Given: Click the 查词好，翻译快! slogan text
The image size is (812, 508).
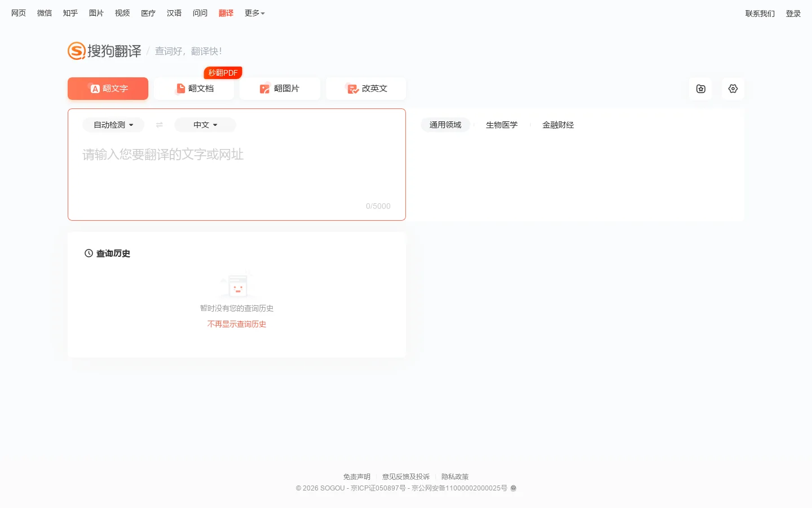Looking at the screenshot, I should [x=188, y=51].
